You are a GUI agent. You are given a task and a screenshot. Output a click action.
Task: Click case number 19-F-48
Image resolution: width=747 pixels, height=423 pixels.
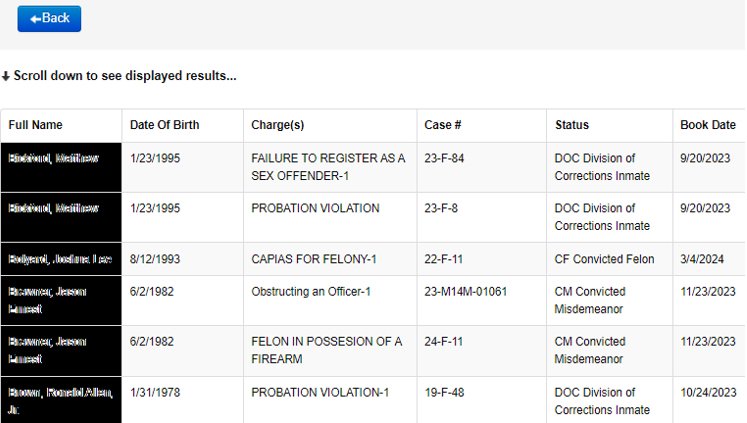pos(445,392)
